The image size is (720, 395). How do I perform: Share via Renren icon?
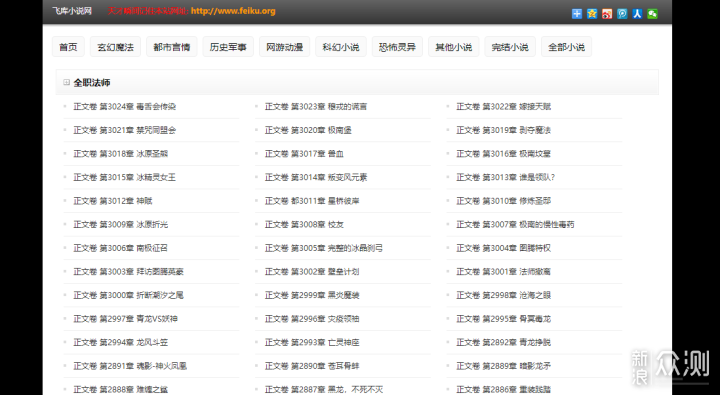(x=637, y=14)
